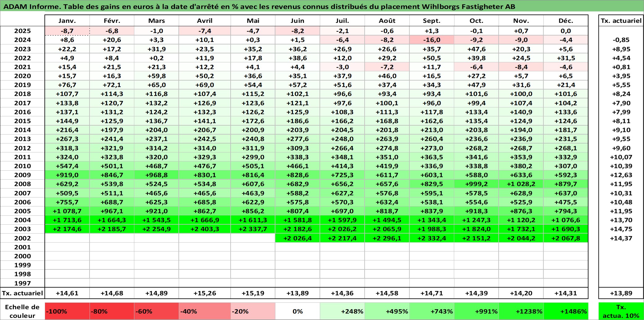
Task: Select the 1997 year row label
Action: click(x=23, y=283)
